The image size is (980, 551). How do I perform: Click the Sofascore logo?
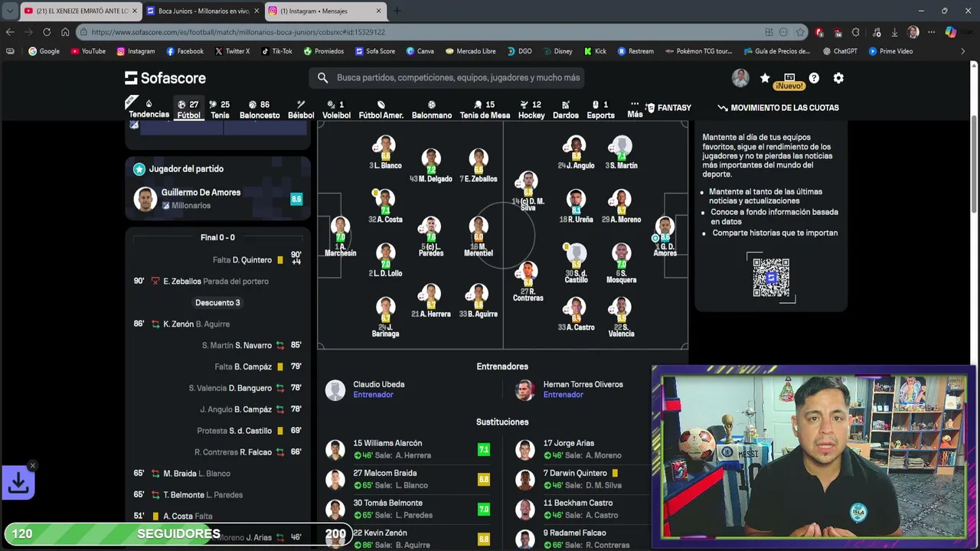(165, 78)
